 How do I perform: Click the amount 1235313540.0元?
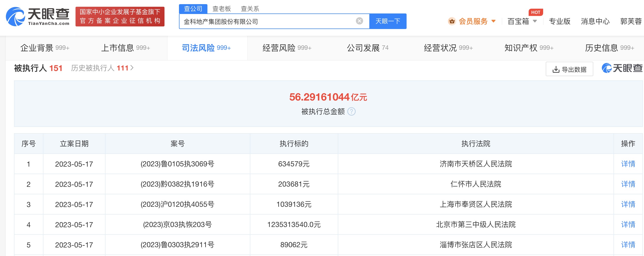(x=294, y=224)
